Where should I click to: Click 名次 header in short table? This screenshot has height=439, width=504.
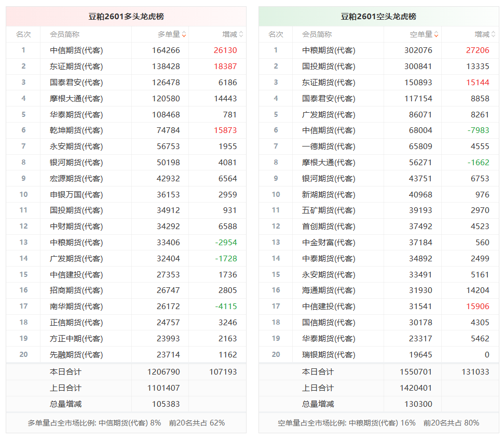point(276,34)
